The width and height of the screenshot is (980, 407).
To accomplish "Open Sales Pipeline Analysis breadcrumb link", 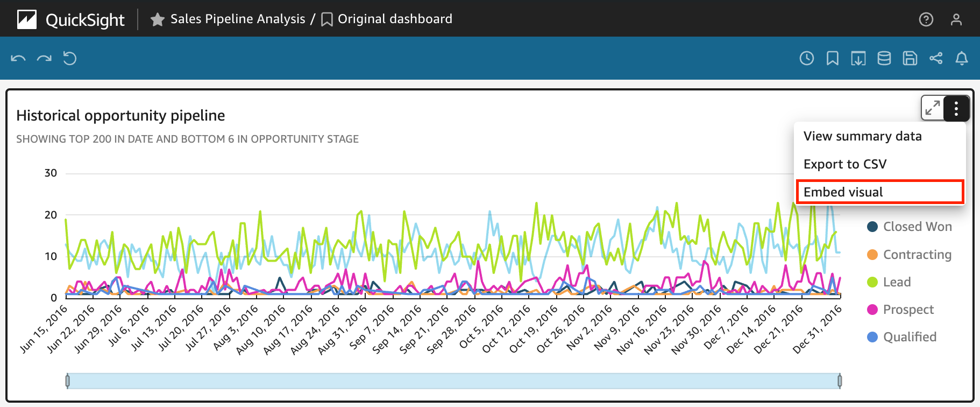I will tap(238, 19).
